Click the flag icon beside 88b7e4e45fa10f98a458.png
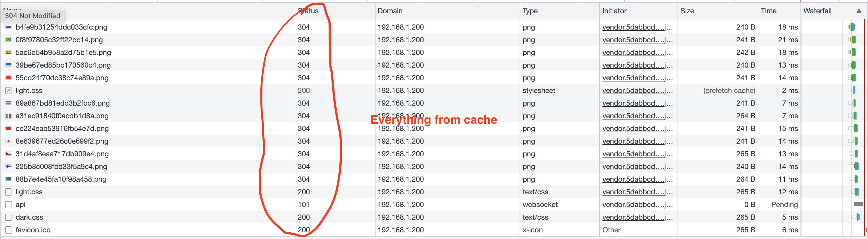 (8, 179)
